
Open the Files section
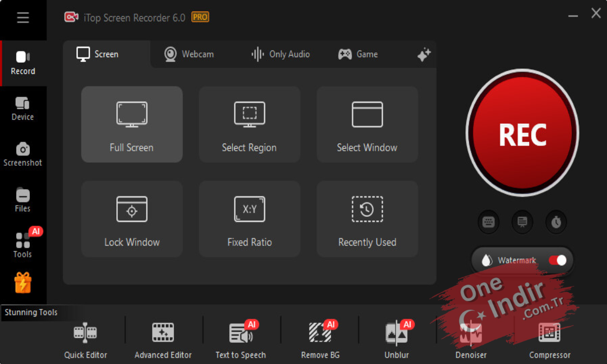point(23,200)
